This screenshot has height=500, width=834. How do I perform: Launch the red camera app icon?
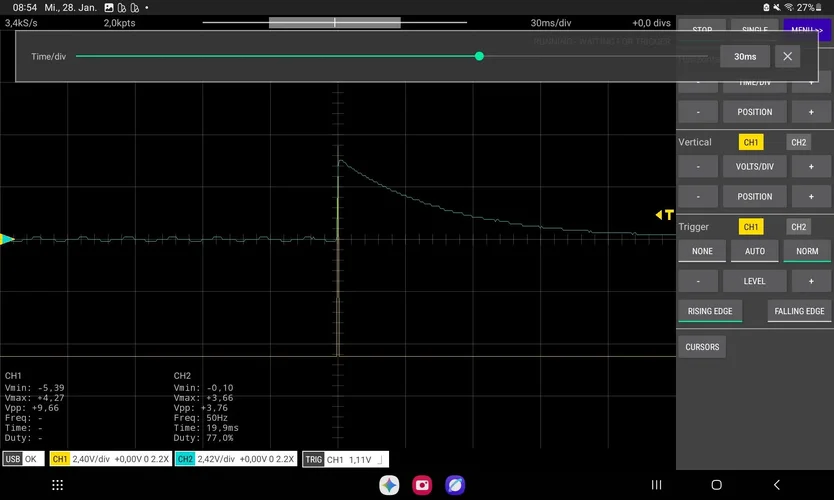[422, 485]
